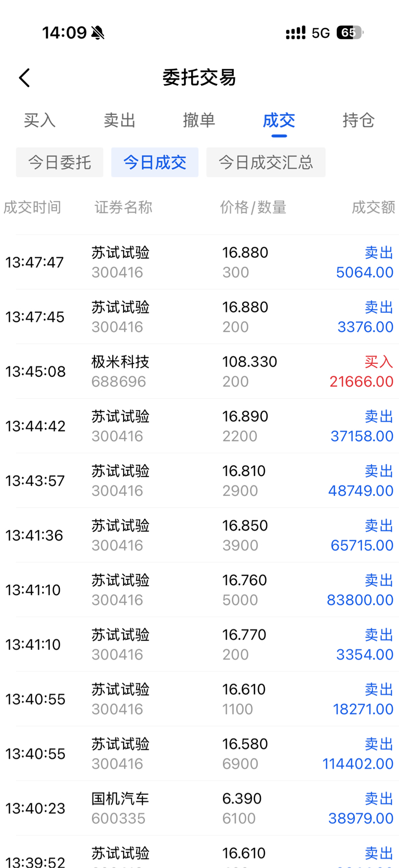Select the 今日成交 filter button
Viewport: 399px width, 868px height.
[155, 162]
